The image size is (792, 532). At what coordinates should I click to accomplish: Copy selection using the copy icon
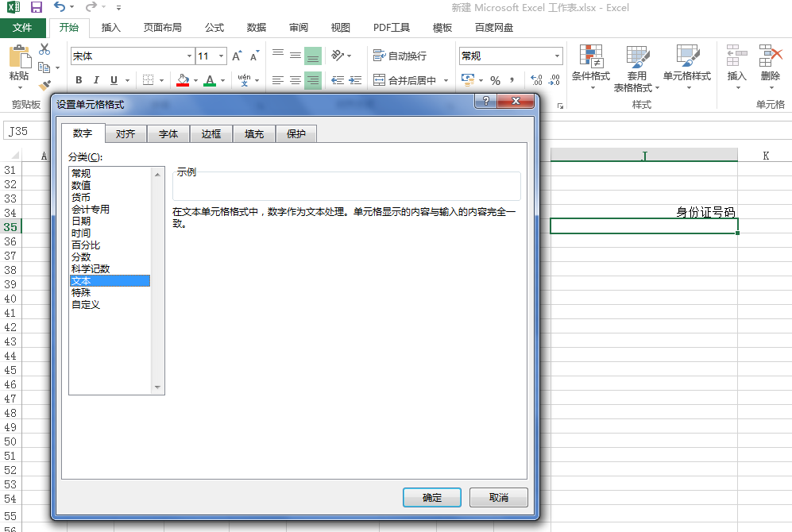pyautogui.click(x=44, y=67)
